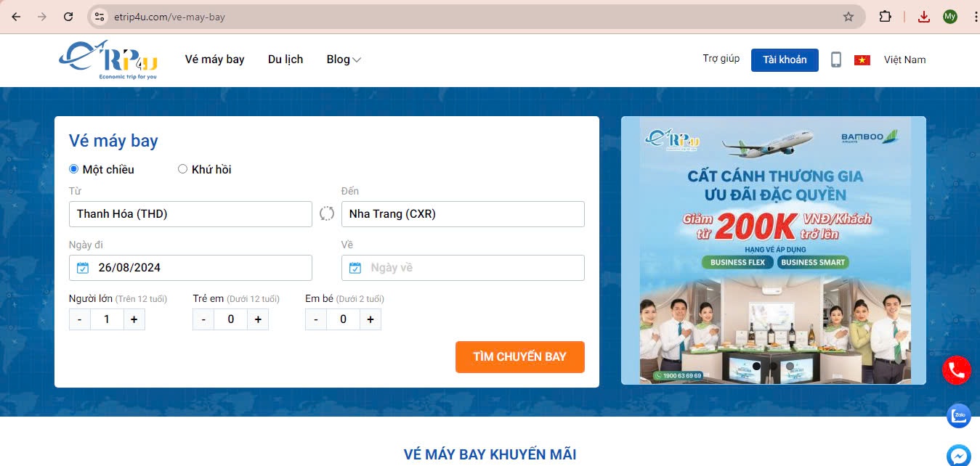Select the Một chiều radio button
This screenshot has width=980, height=466.
[73, 169]
